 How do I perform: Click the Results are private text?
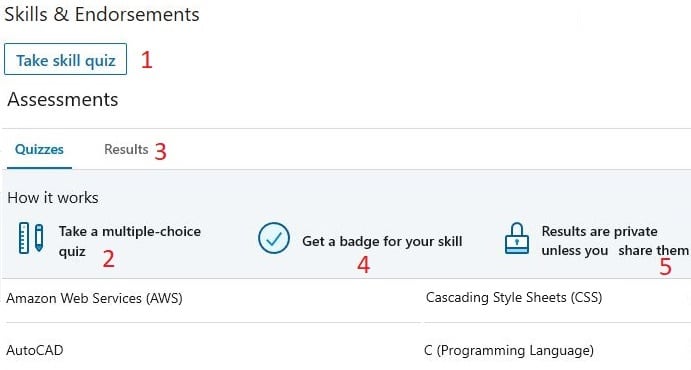tap(599, 231)
